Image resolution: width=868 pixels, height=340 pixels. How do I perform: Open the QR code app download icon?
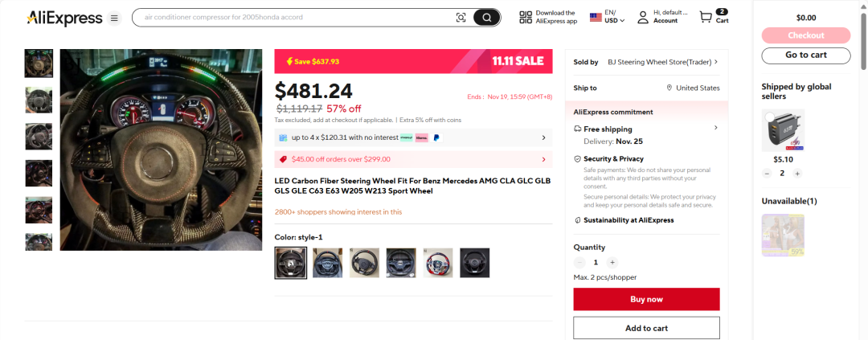pos(526,17)
